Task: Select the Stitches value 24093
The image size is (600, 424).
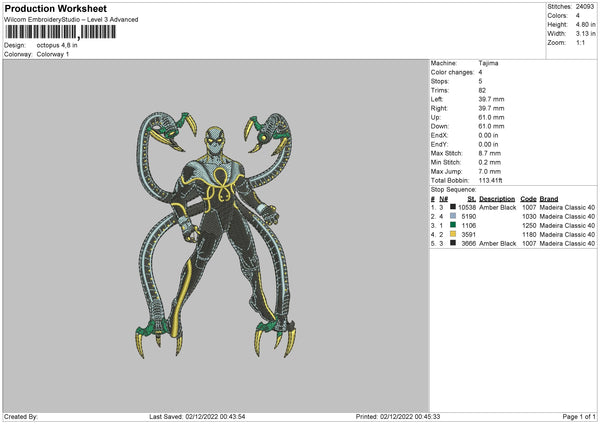Action: click(585, 7)
